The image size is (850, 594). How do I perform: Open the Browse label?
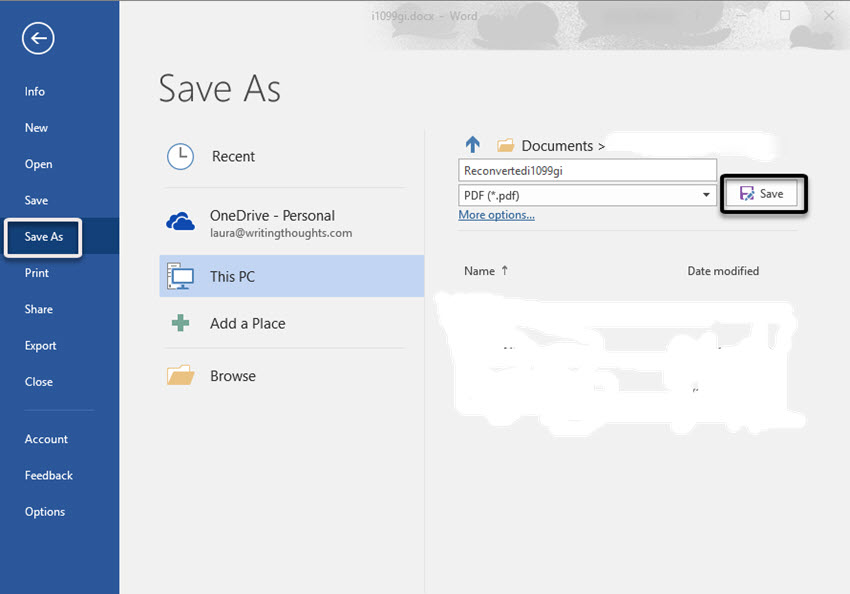point(233,376)
